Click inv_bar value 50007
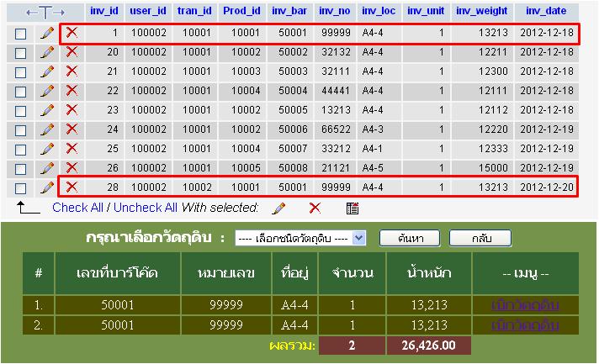Screen dimensions: 599x364 coord(293,149)
